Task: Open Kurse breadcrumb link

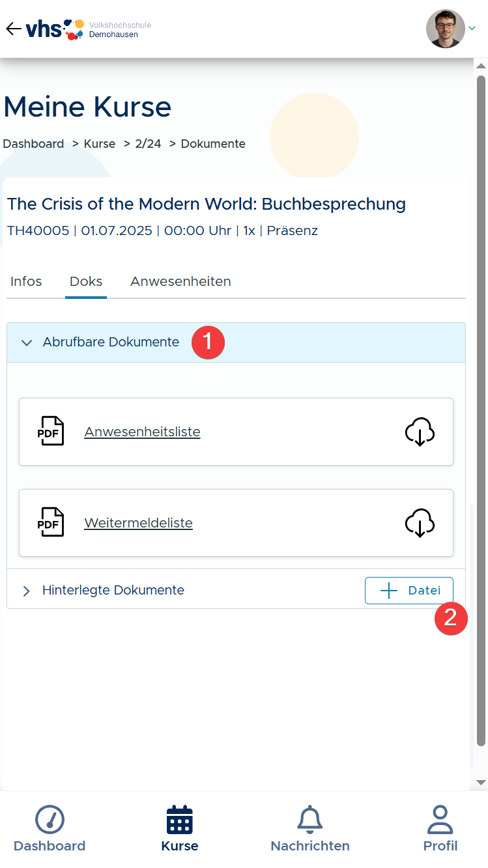Action: tap(100, 144)
